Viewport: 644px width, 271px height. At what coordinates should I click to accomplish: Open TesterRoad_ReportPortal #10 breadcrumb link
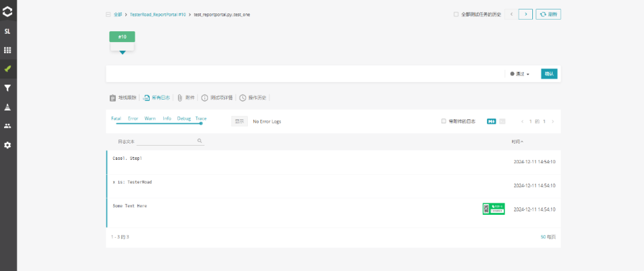[x=158, y=14]
